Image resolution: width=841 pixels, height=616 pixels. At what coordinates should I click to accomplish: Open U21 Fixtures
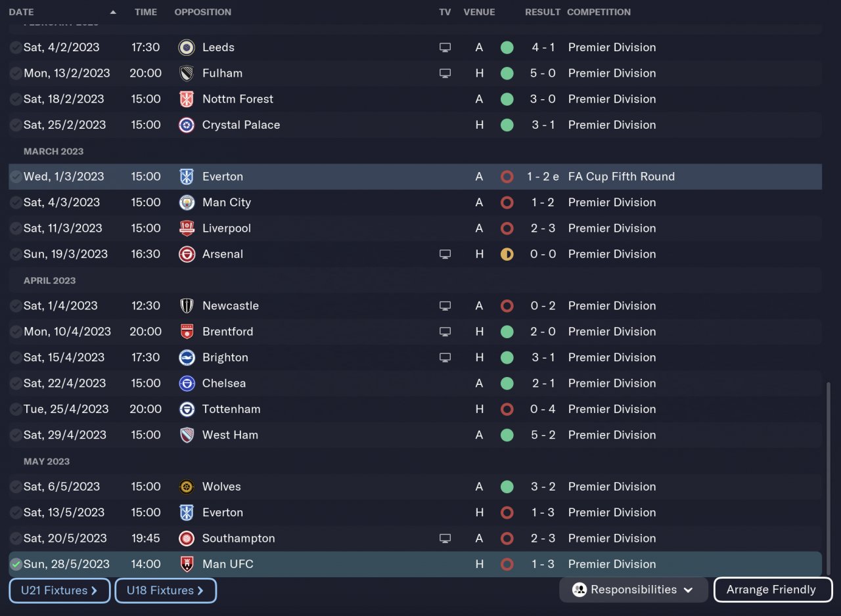[59, 590]
